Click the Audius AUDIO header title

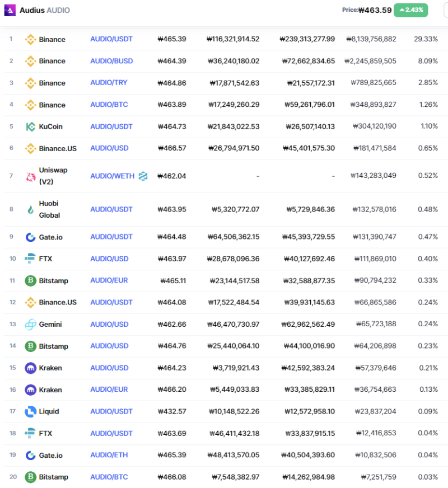(45, 10)
